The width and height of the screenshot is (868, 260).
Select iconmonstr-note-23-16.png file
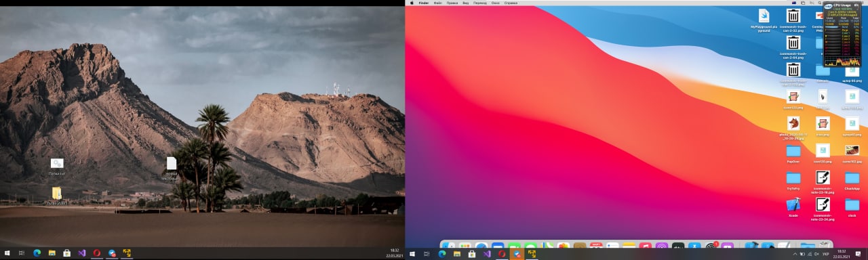click(823, 181)
